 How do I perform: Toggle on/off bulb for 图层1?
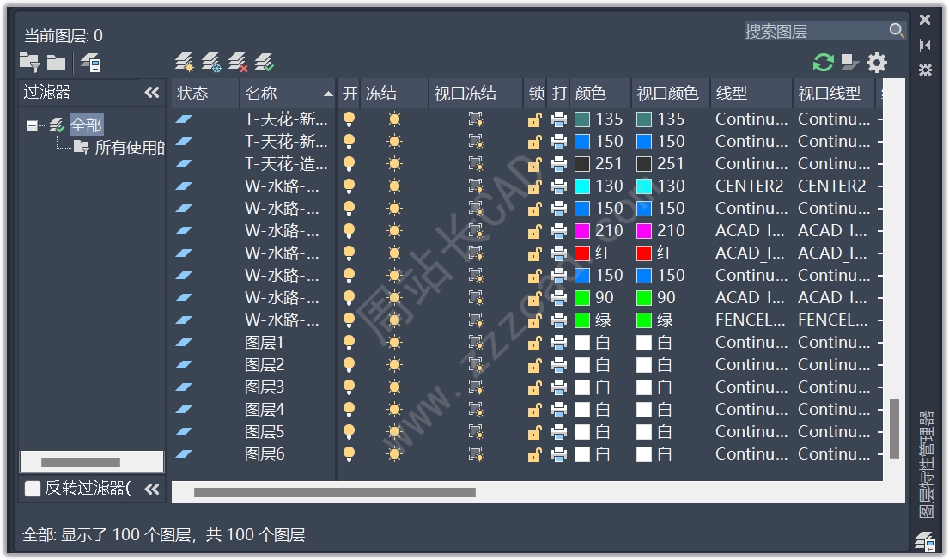click(349, 342)
